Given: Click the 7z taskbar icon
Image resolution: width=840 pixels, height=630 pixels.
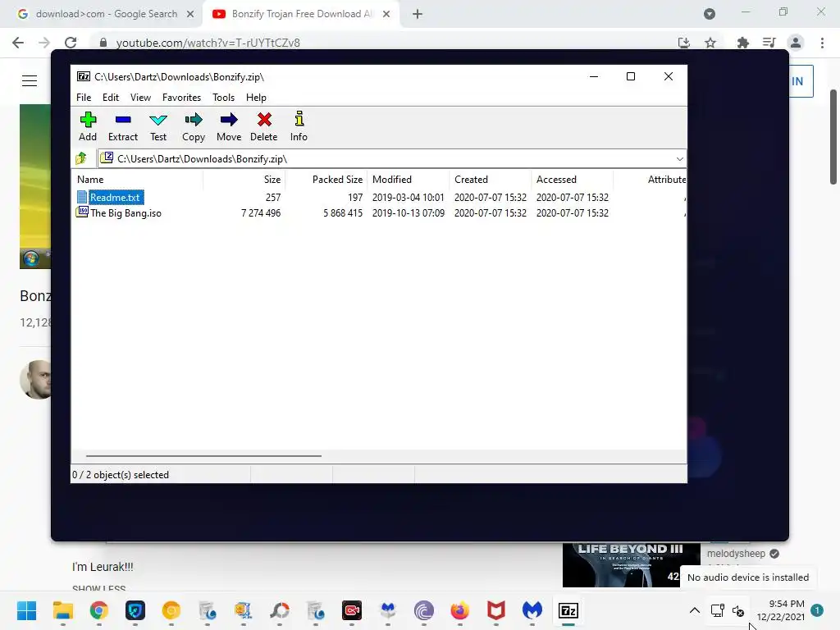Looking at the screenshot, I should [x=568, y=610].
